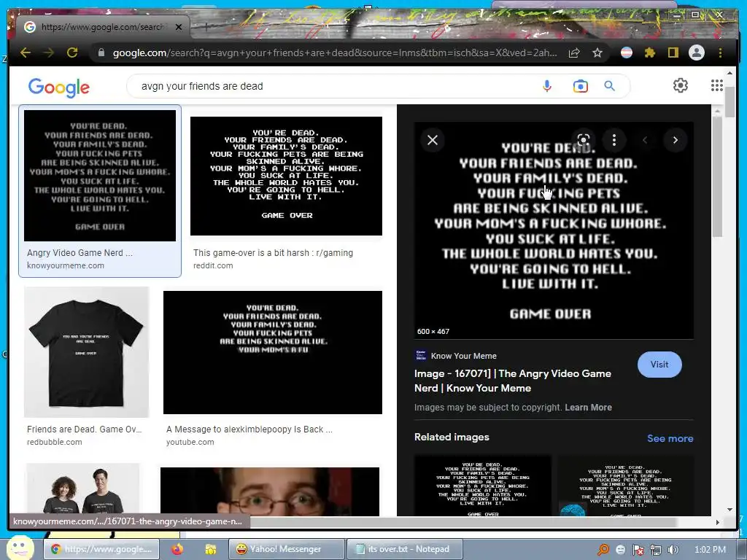747x560 pixels.
Task: Open the Chrome profile avatar
Action: [697, 52]
